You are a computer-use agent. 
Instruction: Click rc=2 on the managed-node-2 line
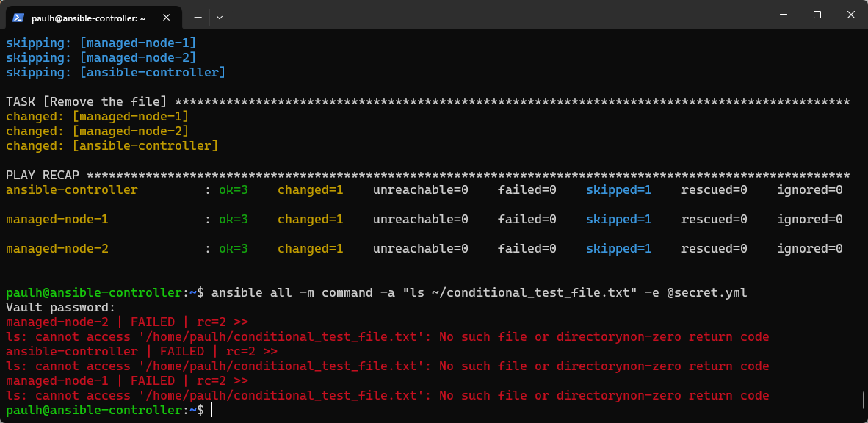coord(213,322)
